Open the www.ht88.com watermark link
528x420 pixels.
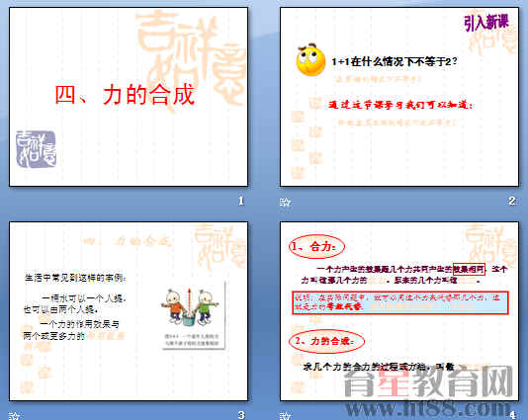click(x=428, y=408)
